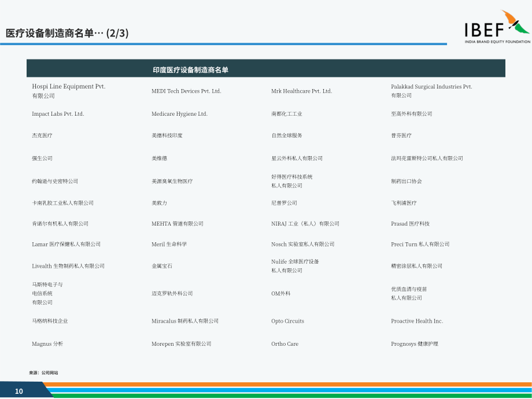
Task: Click the page number 10
Action: point(19,391)
